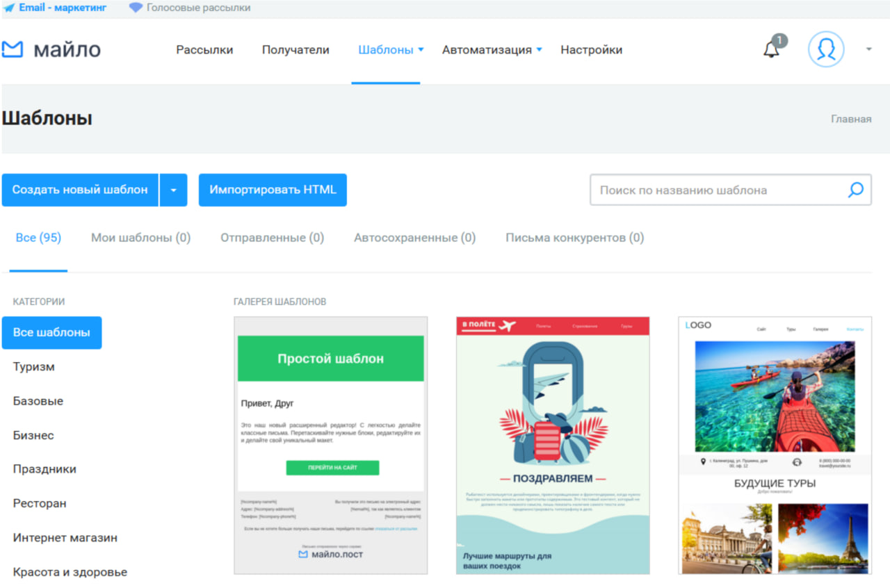Viewport: 890px width, 588px height.
Task: Open the user profile avatar icon
Action: 826,50
